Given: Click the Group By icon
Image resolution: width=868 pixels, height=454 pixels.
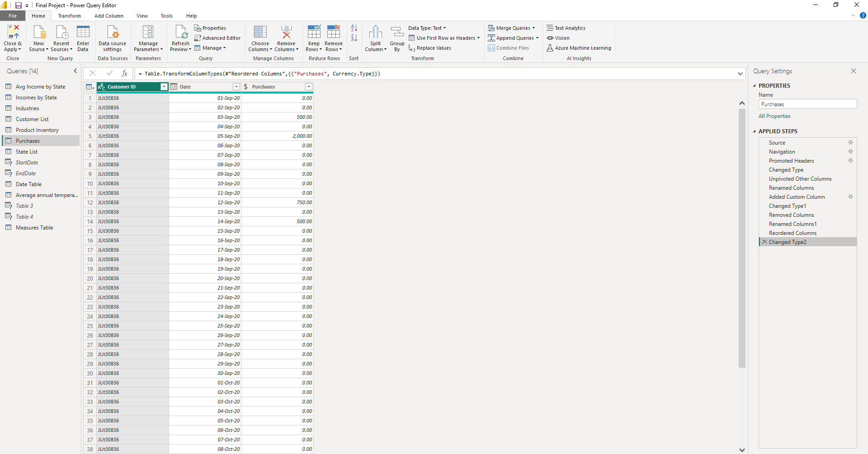Looking at the screenshot, I should [x=397, y=32].
